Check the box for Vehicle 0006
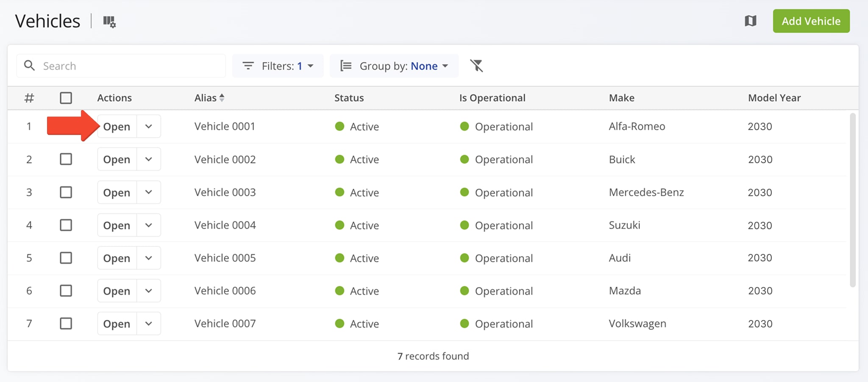The height and width of the screenshot is (382, 868). tap(66, 291)
